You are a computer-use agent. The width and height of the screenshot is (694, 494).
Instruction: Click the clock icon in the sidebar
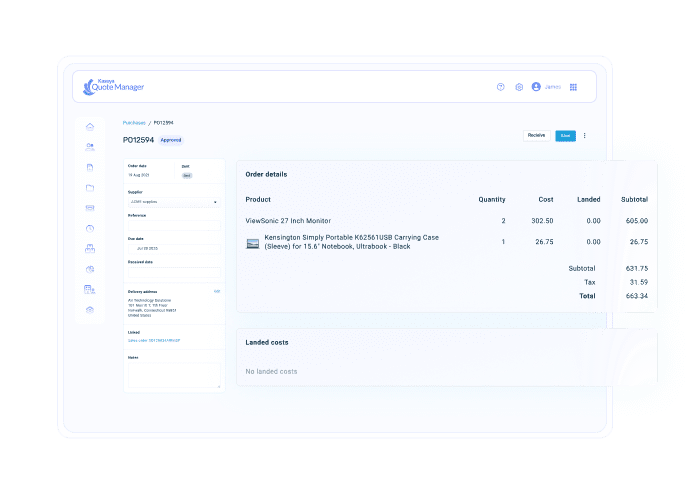[90, 228]
